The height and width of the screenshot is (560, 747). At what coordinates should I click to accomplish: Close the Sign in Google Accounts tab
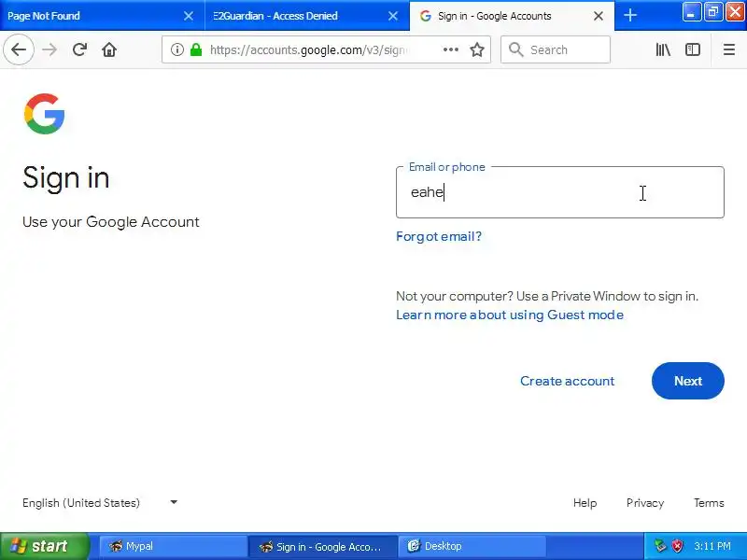coord(599,16)
